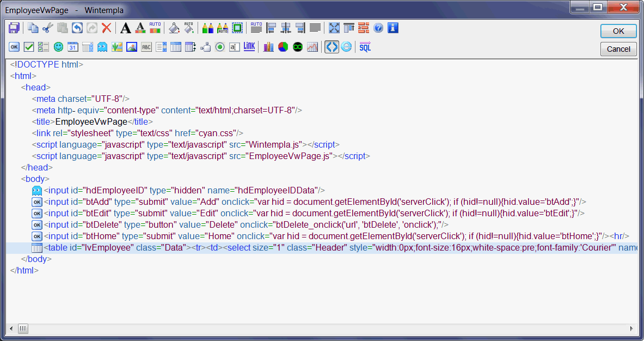Click the AUTO colored pencils icon
Screen dimensions: 644x341
223,28
